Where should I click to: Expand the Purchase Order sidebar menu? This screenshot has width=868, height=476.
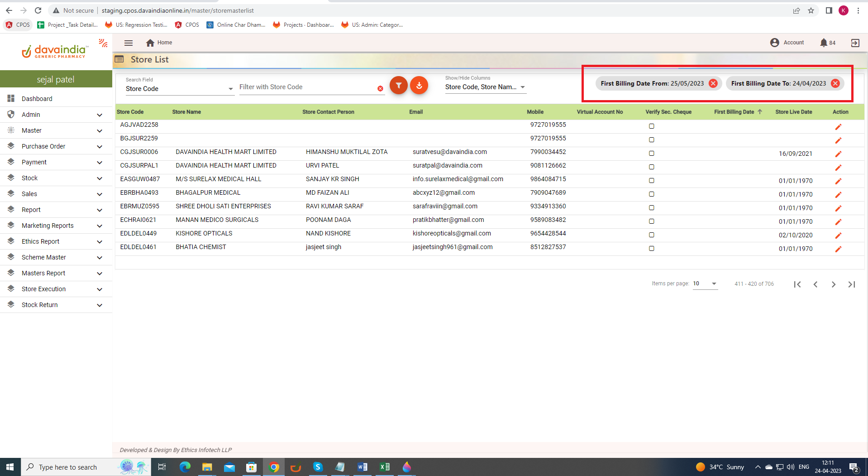coord(56,146)
